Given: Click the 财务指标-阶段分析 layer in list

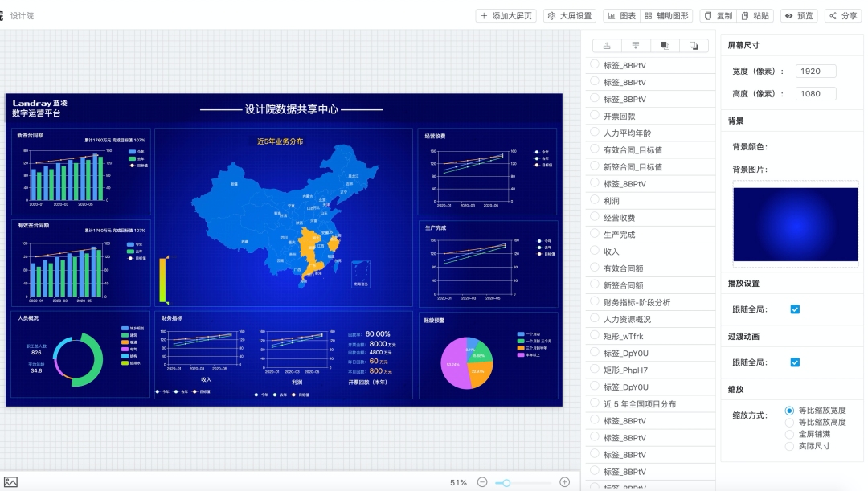Looking at the screenshot, I should [637, 302].
